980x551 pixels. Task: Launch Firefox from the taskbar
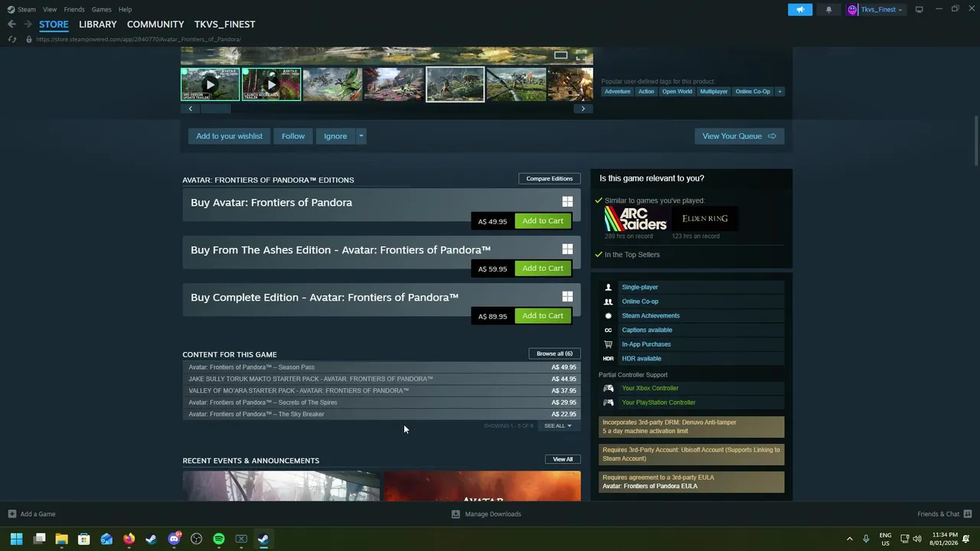coord(129,539)
